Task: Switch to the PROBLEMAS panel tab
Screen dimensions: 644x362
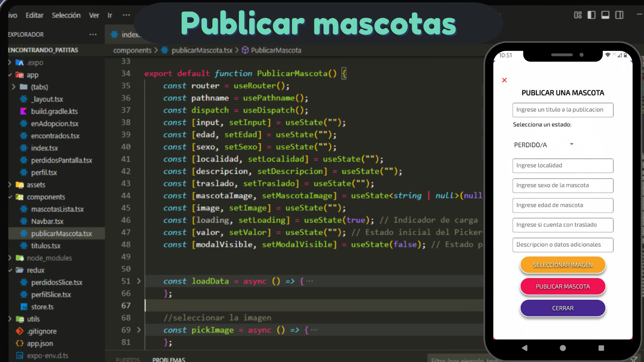Action: (168, 359)
